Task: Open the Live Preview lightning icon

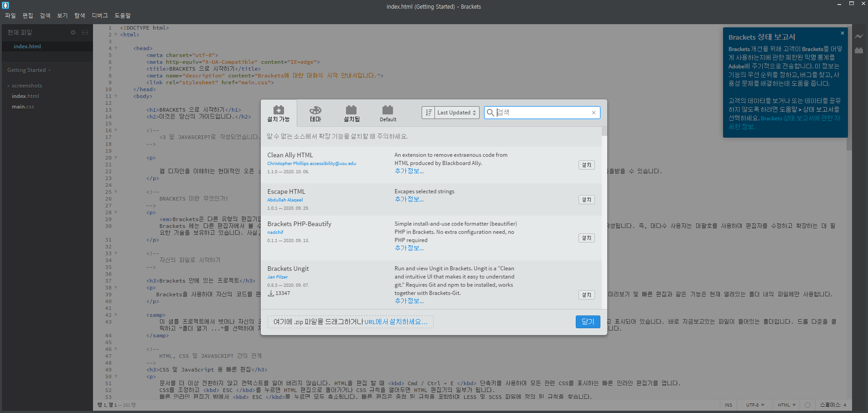Action: point(859,36)
